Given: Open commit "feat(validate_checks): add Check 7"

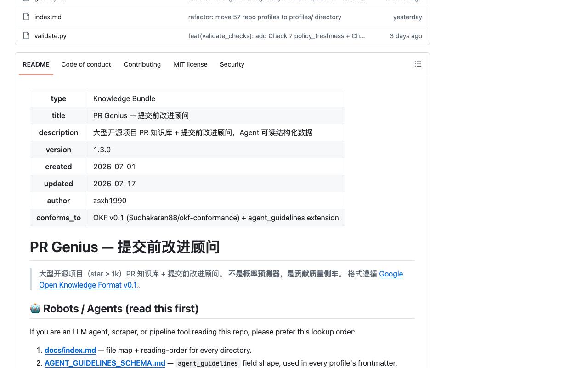Looking at the screenshot, I should coord(277,36).
